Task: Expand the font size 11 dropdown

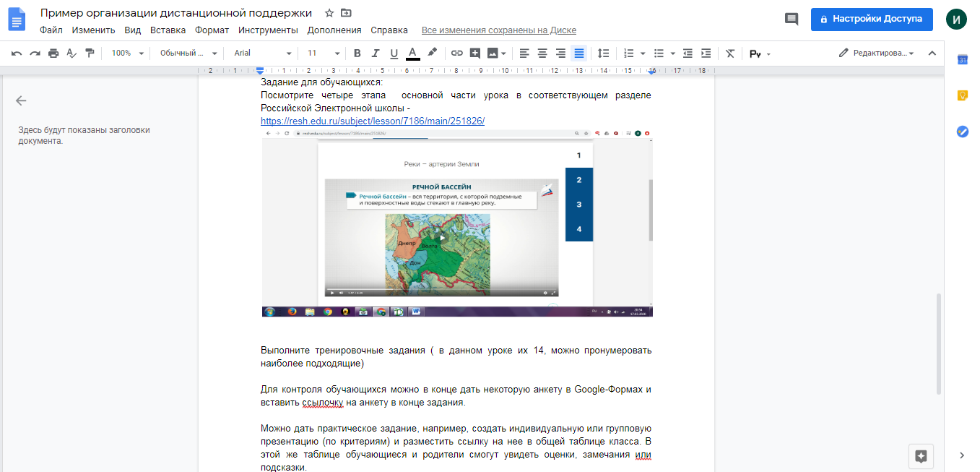Action: pos(323,53)
